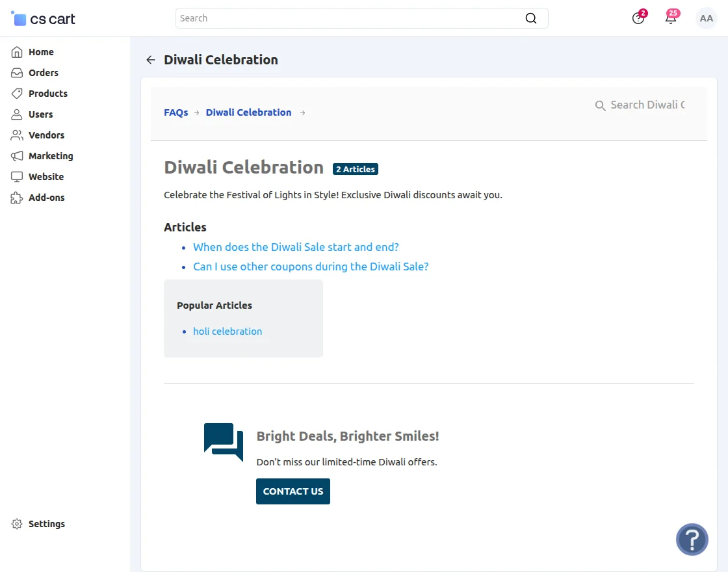The width and height of the screenshot is (728, 572).
Task: Click the FAQs breadcrumb link
Action: tap(175, 112)
